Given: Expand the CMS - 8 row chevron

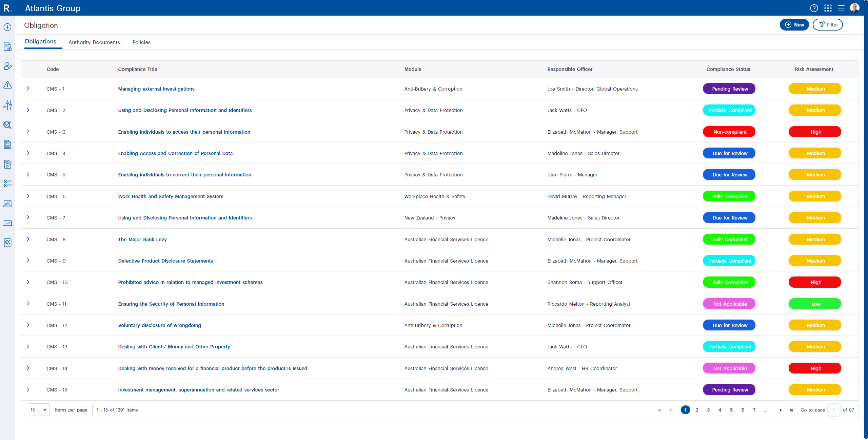Looking at the screenshot, I should pyautogui.click(x=28, y=239).
